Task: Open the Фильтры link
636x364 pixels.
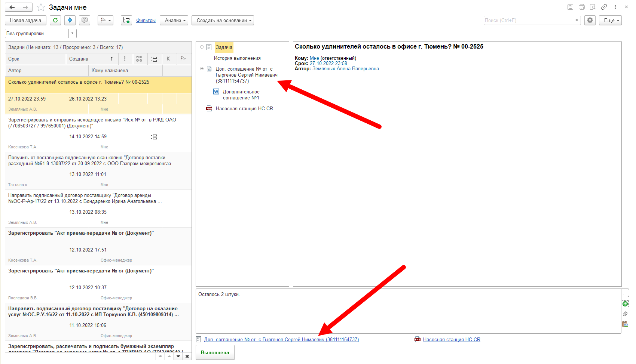Action: click(146, 21)
